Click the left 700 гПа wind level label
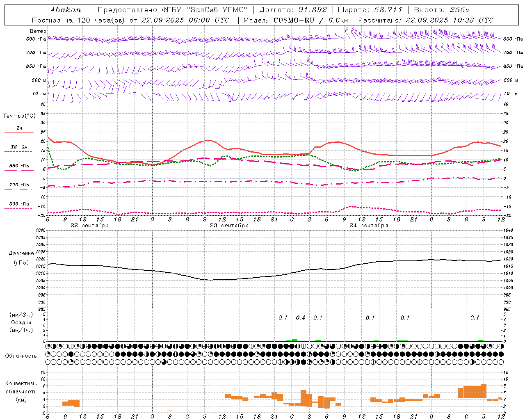 pyautogui.click(x=36, y=52)
